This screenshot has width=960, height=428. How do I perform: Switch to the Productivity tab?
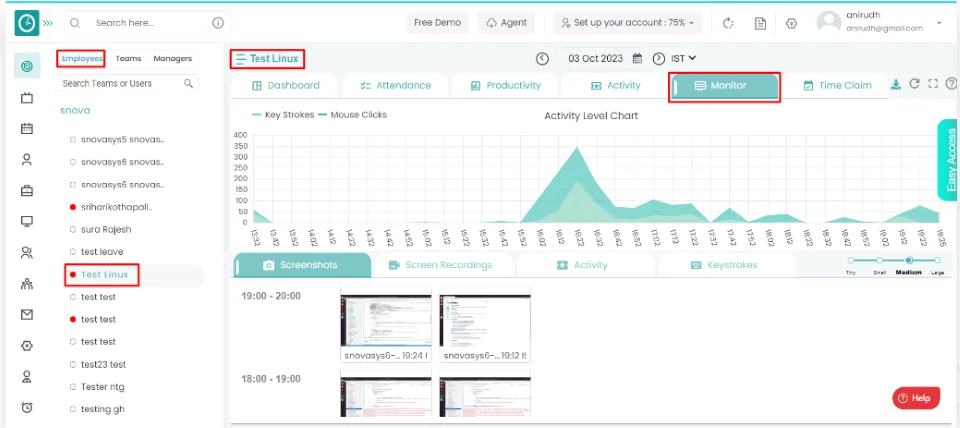(x=505, y=86)
